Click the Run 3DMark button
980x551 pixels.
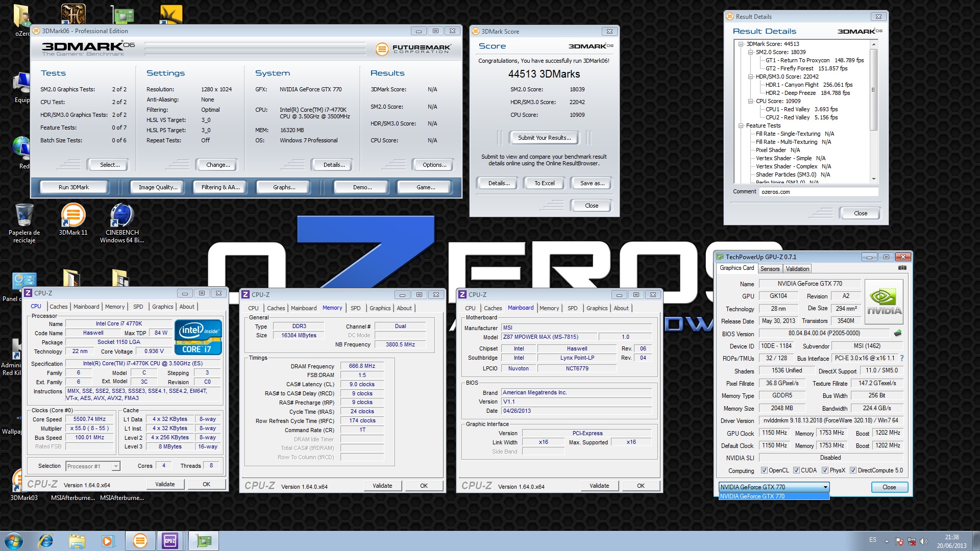tap(73, 187)
